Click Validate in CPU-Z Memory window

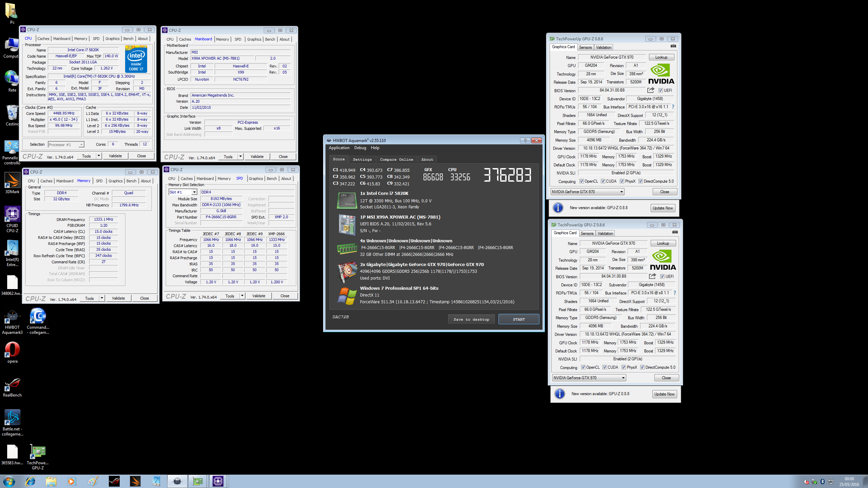coord(118,298)
